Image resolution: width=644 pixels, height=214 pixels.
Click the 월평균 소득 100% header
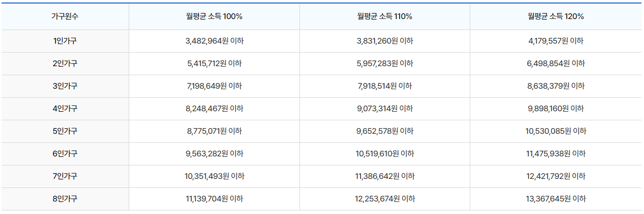point(214,16)
